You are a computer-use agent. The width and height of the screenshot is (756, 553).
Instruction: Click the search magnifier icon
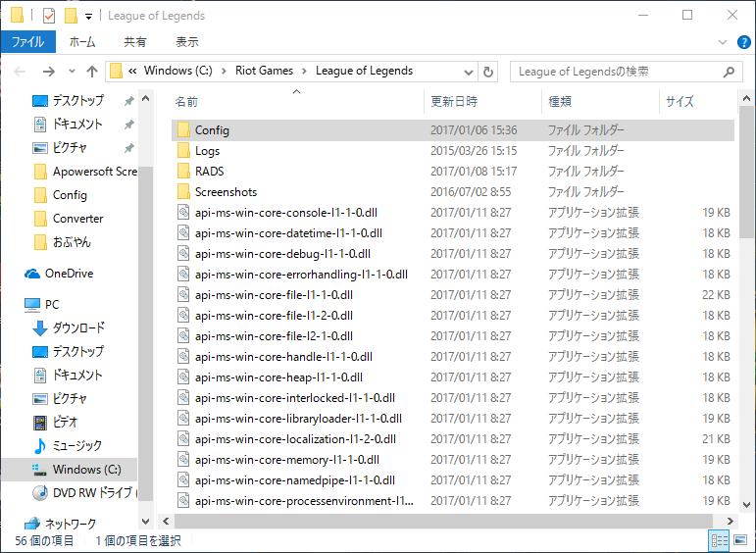tap(729, 72)
